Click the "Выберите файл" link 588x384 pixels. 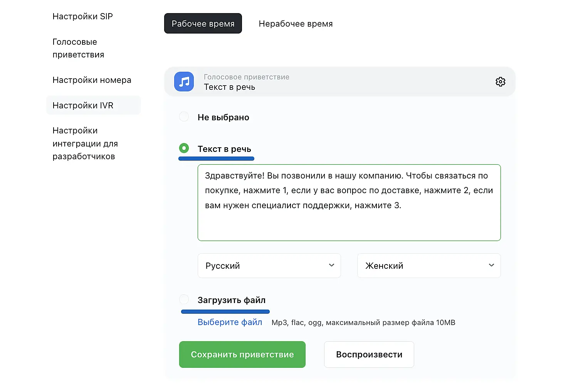tap(230, 322)
